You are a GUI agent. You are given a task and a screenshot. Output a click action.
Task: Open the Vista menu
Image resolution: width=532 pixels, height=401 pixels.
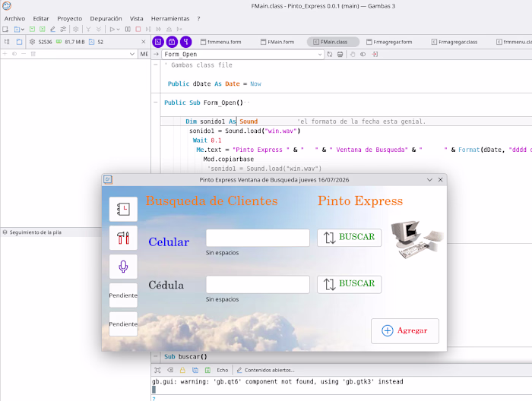point(136,18)
